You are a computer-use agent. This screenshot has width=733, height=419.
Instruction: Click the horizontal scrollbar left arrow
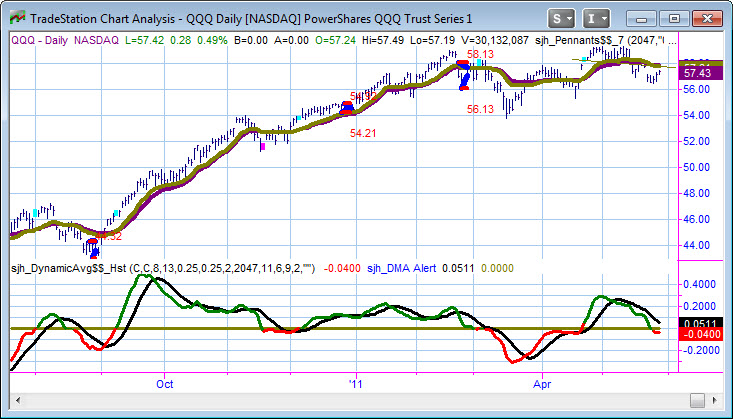[19, 400]
